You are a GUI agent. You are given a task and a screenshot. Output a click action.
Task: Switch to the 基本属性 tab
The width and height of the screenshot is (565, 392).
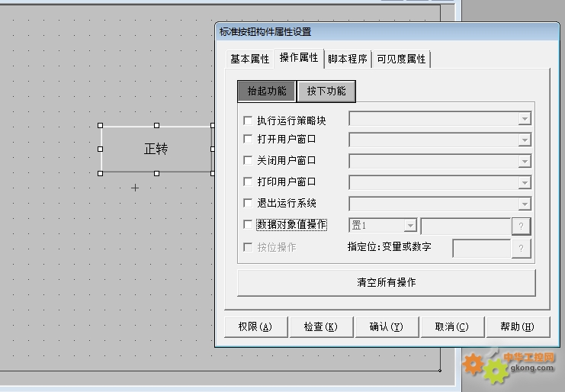pyautogui.click(x=249, y=59)
